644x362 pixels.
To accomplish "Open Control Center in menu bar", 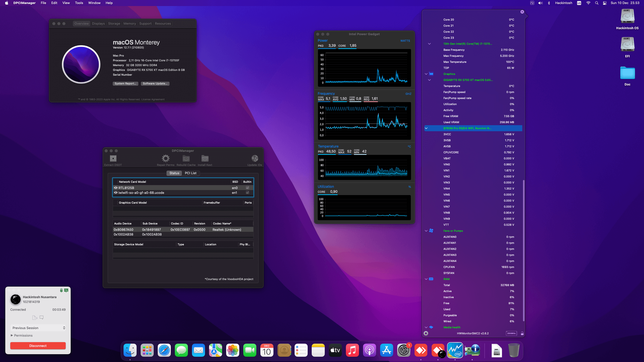I will click(x=605, y=3).
